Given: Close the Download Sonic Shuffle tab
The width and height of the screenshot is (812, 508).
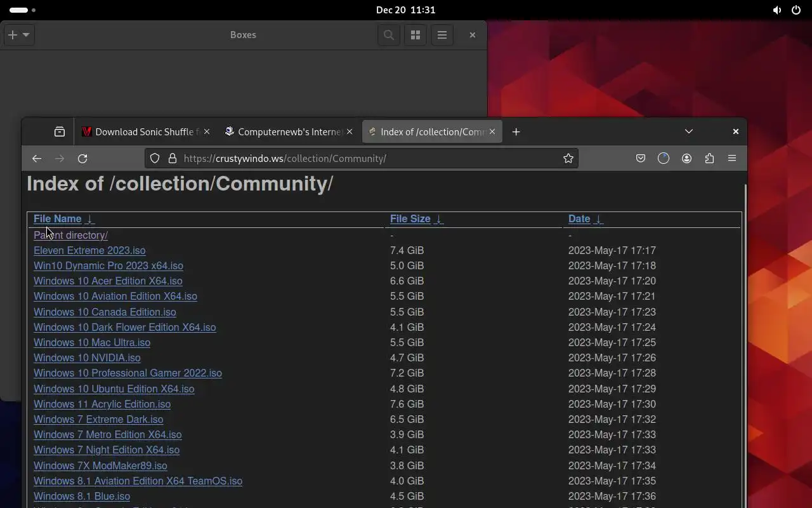Looking at the screenshot, I should click(207, 131).
